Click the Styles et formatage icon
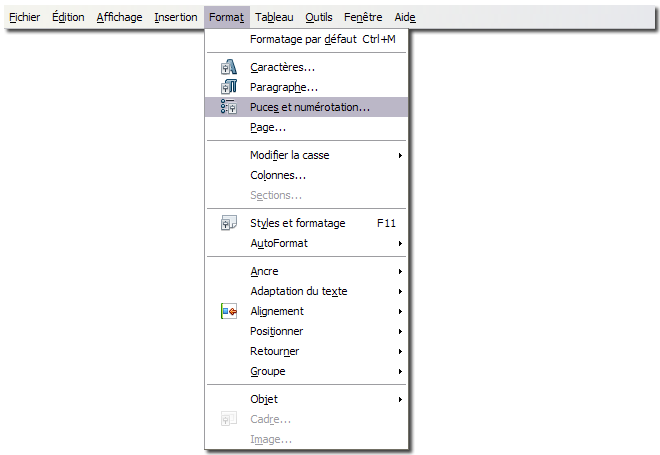 (x=229, y=223)
